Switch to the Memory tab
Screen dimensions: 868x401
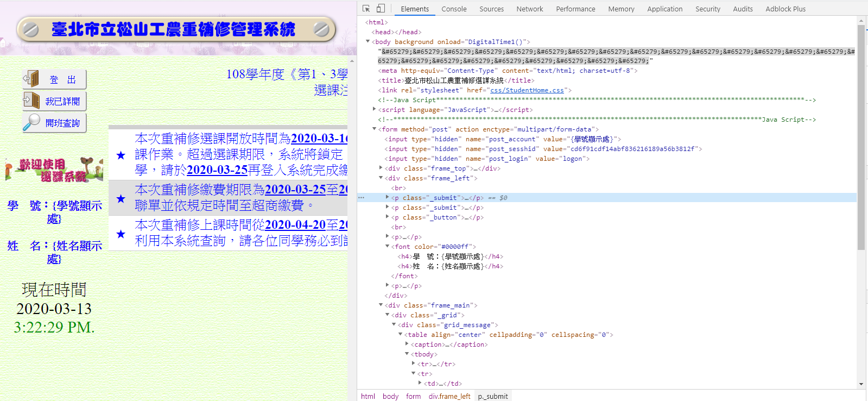[x=621, y=9]
